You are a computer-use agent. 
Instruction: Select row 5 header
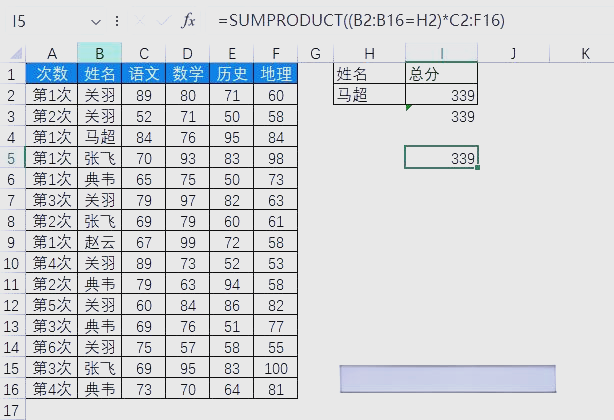coord(11,159)
